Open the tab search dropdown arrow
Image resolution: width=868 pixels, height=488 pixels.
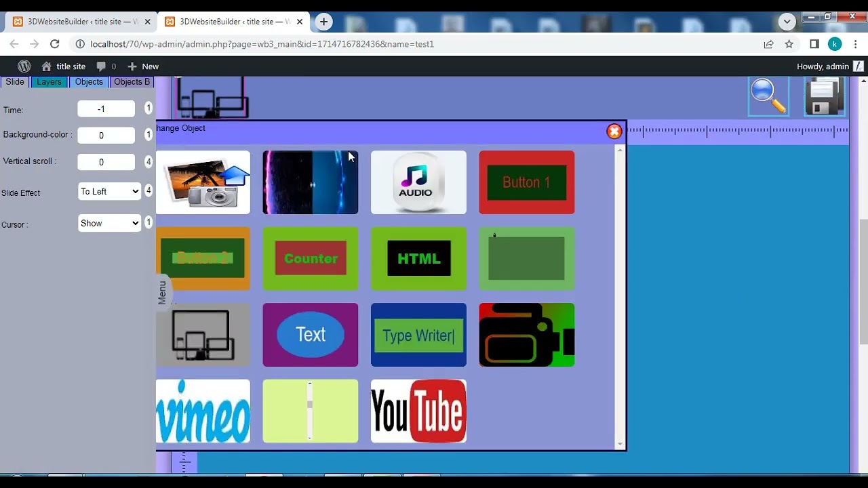(787, 22)
